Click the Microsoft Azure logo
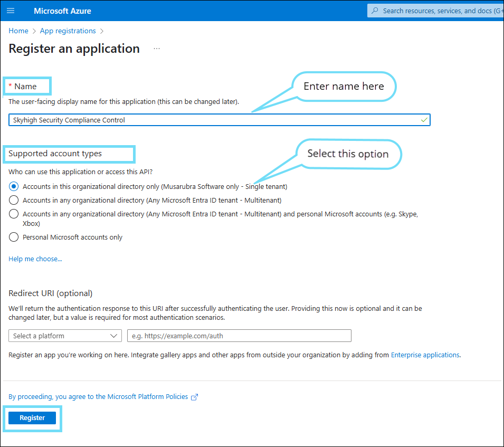This screenshot has height=447, width=504. 62,11
